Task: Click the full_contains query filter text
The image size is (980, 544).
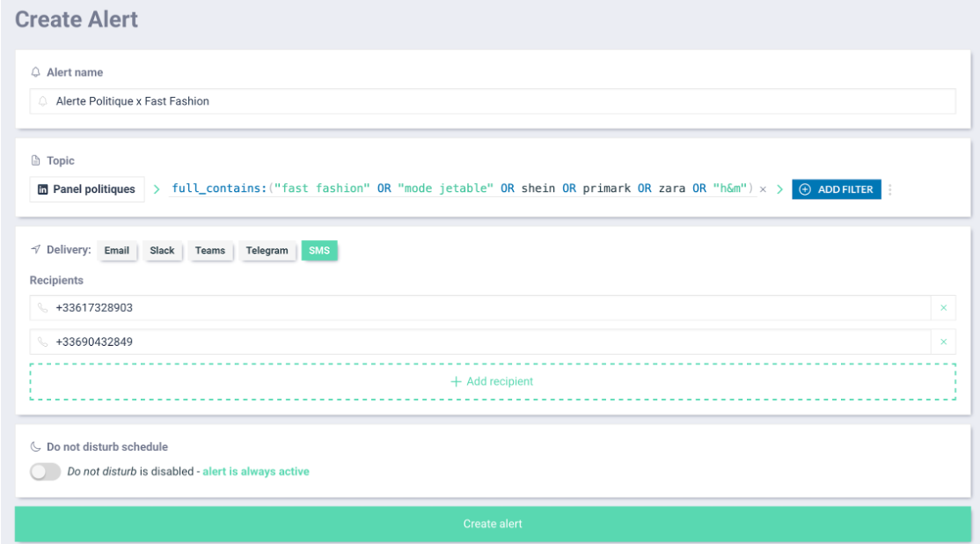Action: tap(462, 188)
